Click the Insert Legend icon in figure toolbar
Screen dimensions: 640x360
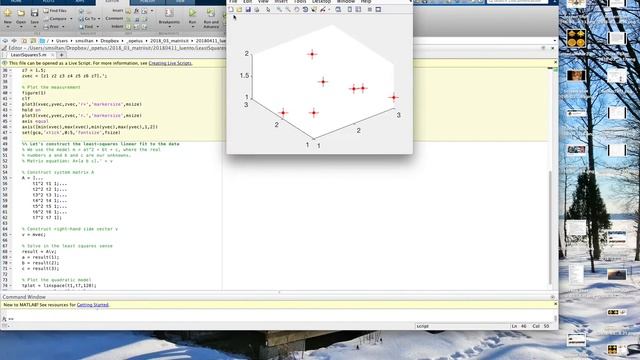click(x=358, y=9)
